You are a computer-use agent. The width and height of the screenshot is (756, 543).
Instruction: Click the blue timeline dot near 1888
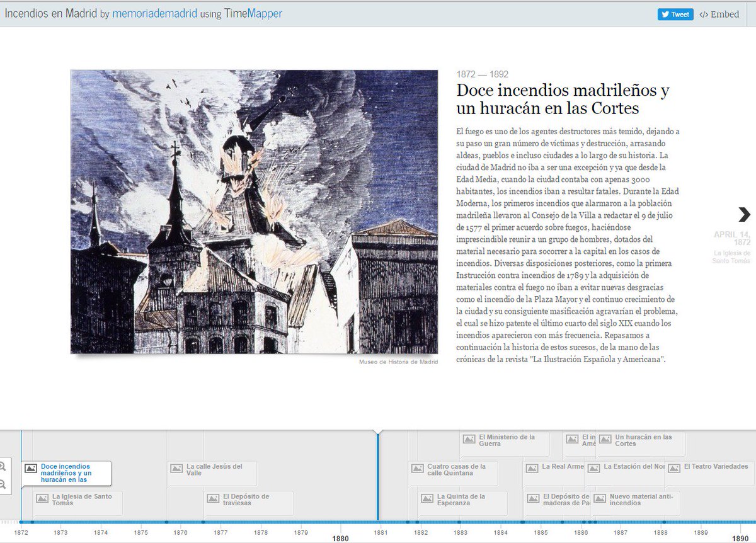click(663, 522)
